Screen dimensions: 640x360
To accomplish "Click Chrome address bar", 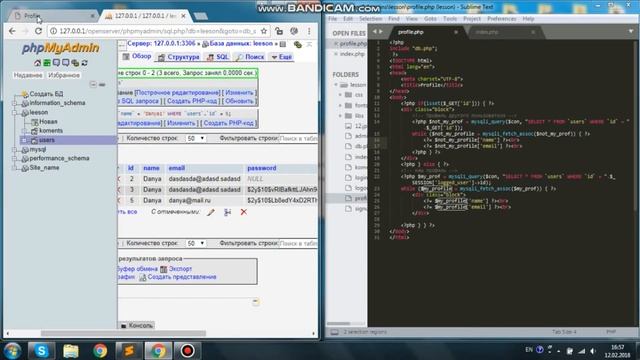I will [x=158, y=31].
